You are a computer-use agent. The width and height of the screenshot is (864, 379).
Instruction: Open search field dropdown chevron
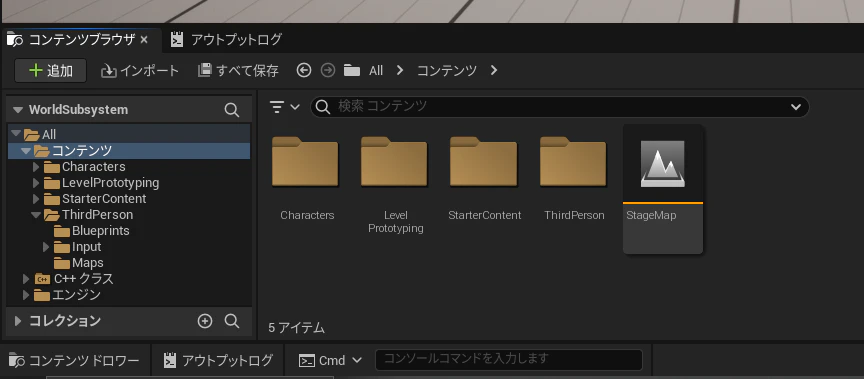pos(796,107)
